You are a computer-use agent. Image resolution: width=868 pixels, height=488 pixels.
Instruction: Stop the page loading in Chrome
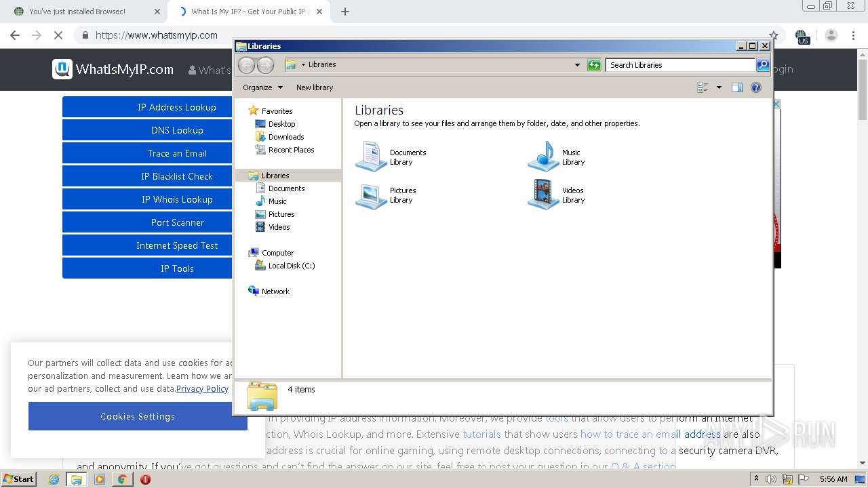click(58, 35)
